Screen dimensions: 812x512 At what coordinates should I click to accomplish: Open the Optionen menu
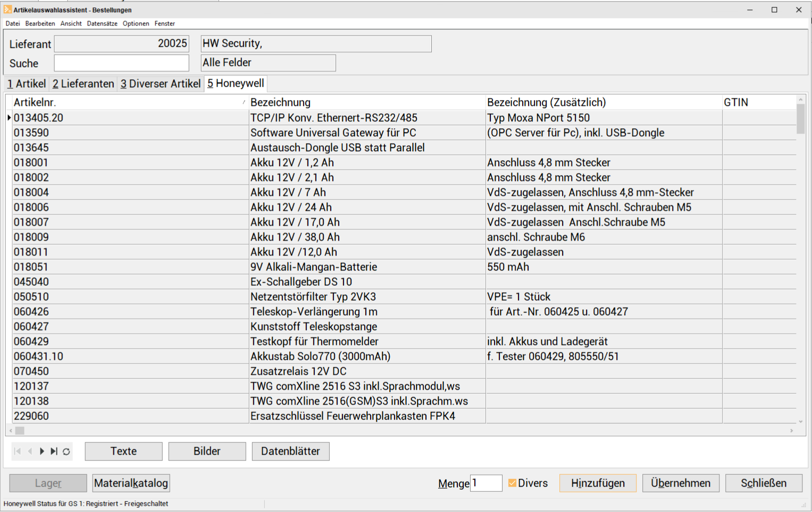(x=136, y=23)
